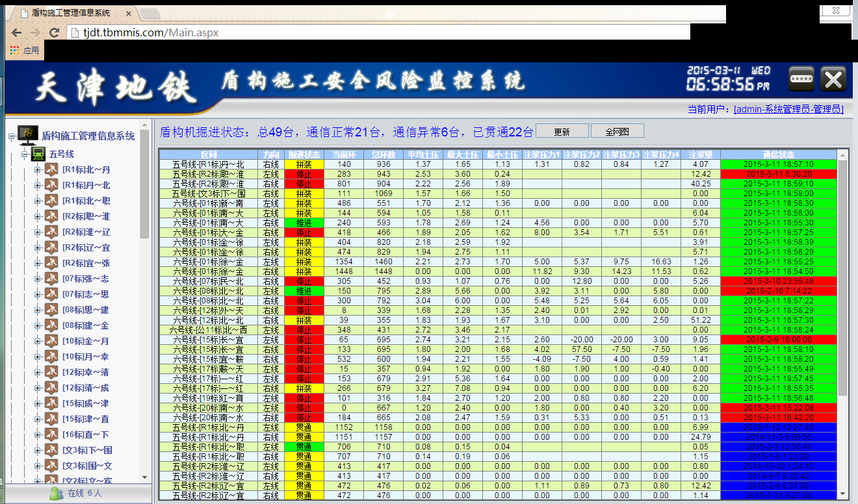
Task: Click the address bar with tjdt.tbmmis.com/Main.aspx
Action: click(377, 32)
